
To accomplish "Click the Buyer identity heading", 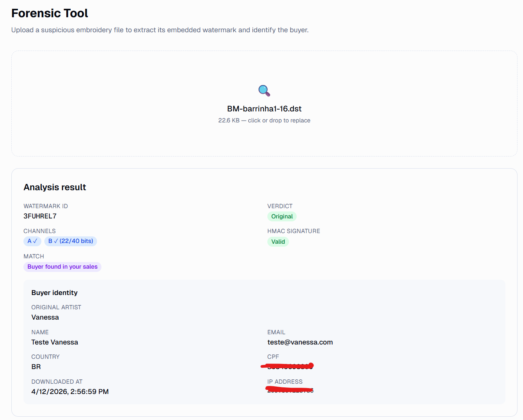I will click(54, 293).
